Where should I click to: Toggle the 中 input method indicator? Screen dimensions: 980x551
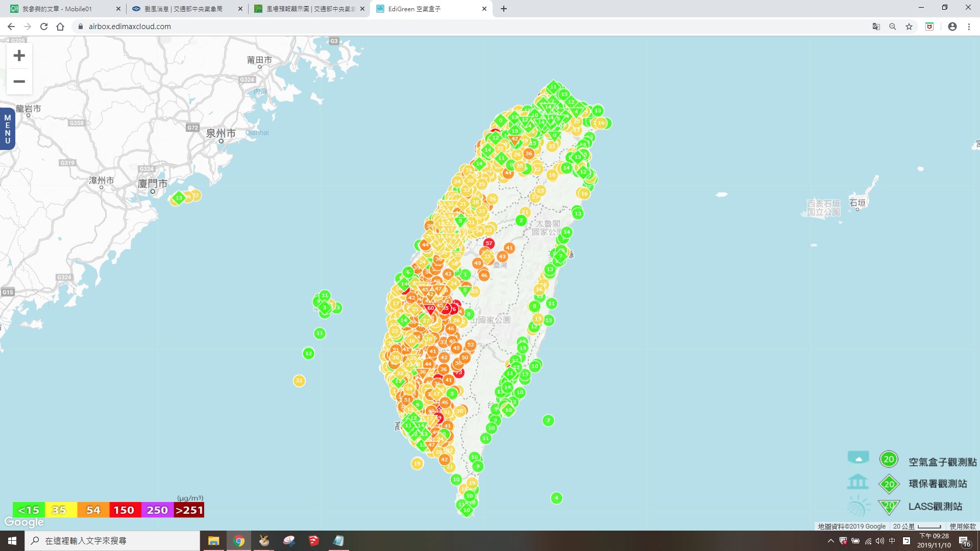tap(892, 541)
